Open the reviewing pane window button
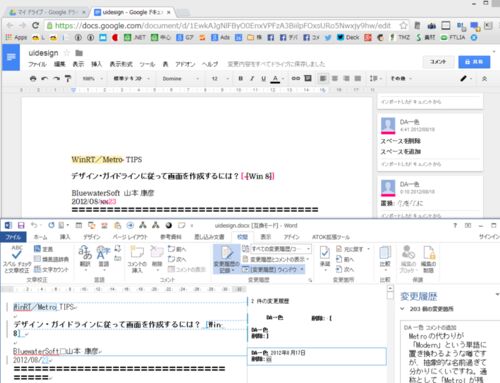 pyautogui.click(x=273, y=269)
